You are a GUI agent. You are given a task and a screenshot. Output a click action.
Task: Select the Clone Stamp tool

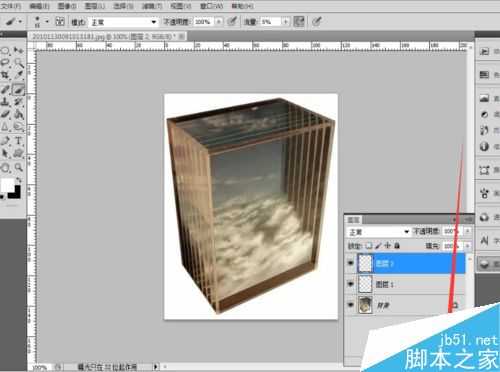(x=5, y=102)
